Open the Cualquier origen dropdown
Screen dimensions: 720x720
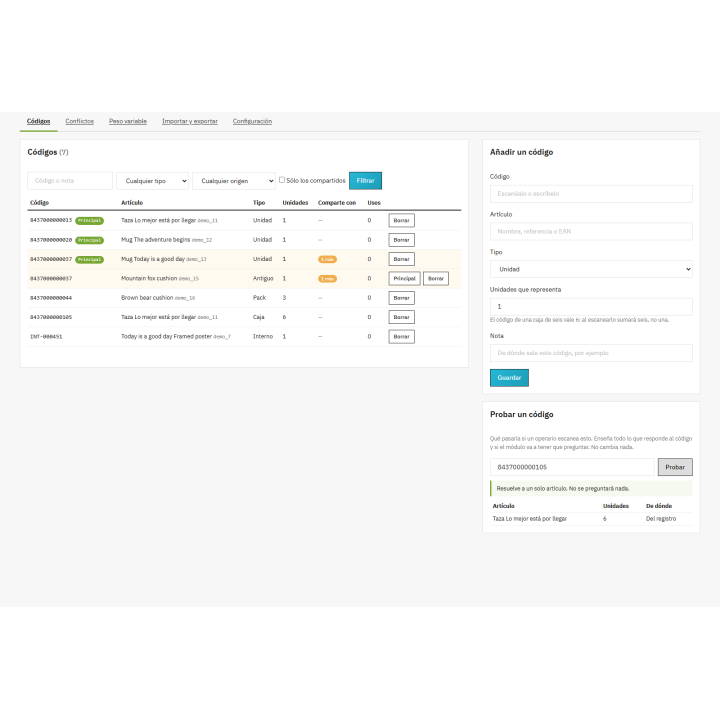coord(234,181)
